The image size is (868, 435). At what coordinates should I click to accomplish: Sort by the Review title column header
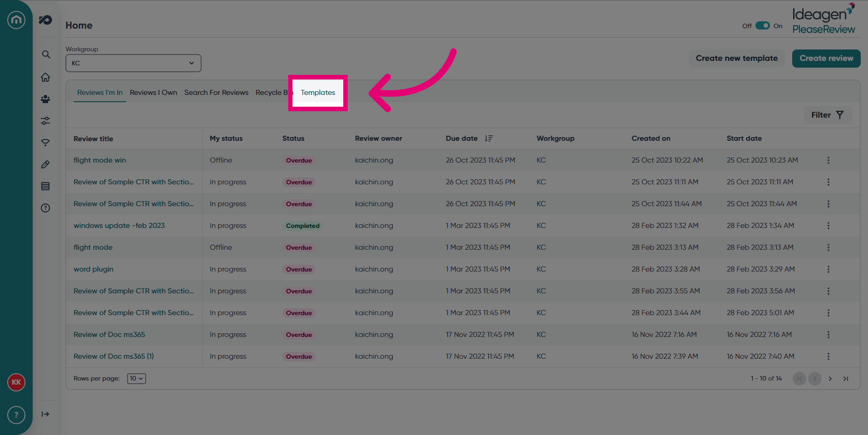tap(94, 139)
